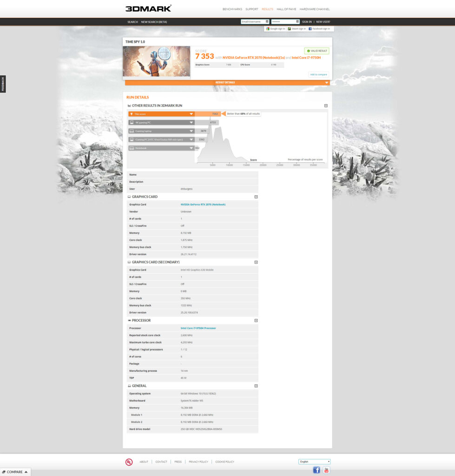Click the General section laptop icon

click(x=129, y=386)
